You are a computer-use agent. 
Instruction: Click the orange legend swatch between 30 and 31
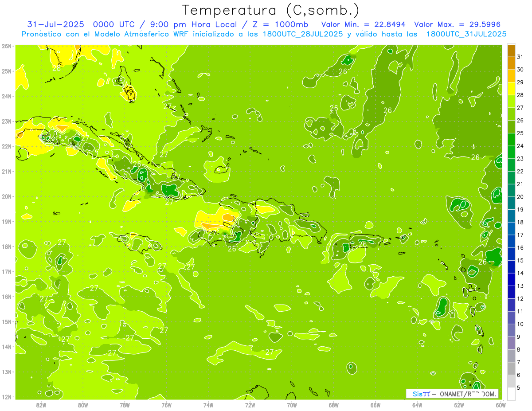coord(511,63)
